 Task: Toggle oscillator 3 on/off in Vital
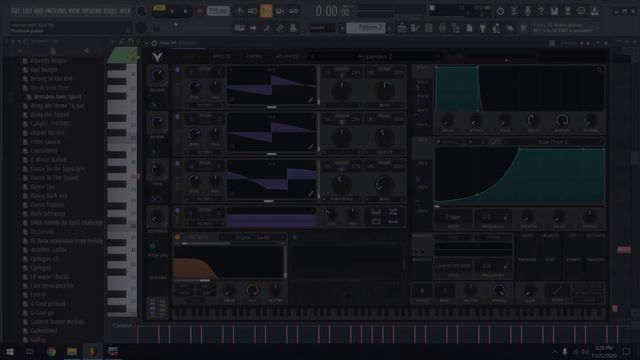(x=178, y=164)
